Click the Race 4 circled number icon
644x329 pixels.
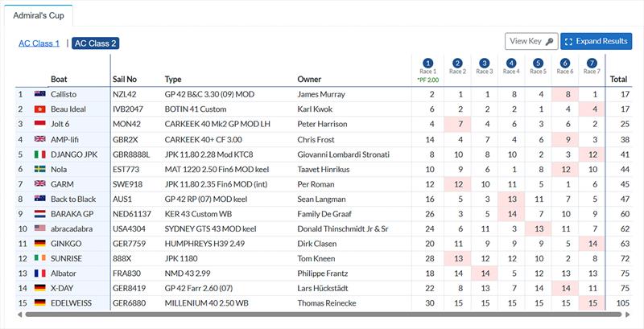tap(511, 64)
